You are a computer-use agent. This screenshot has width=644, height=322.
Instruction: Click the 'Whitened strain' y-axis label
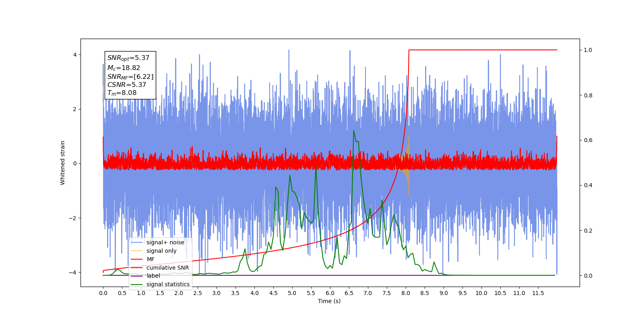point(62,163)
